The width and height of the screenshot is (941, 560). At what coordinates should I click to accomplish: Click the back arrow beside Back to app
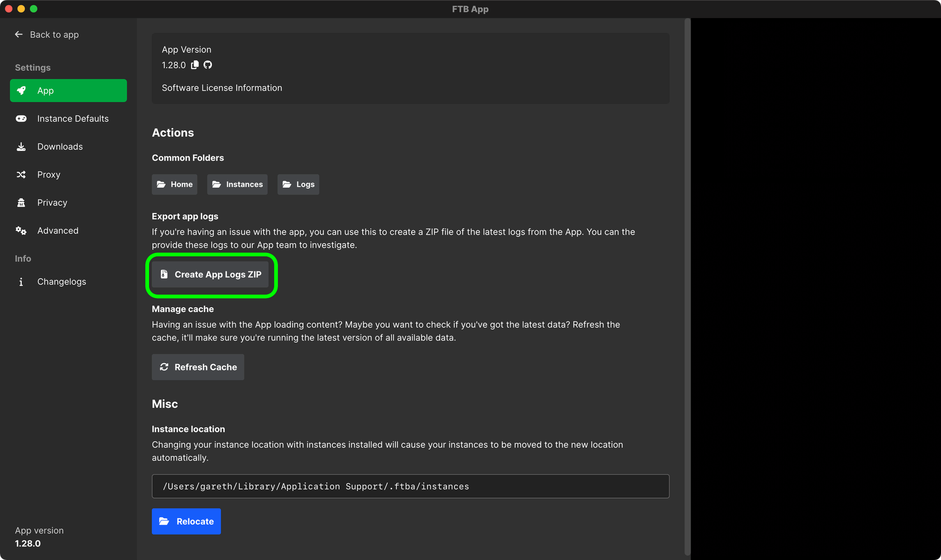pos(19,34)
